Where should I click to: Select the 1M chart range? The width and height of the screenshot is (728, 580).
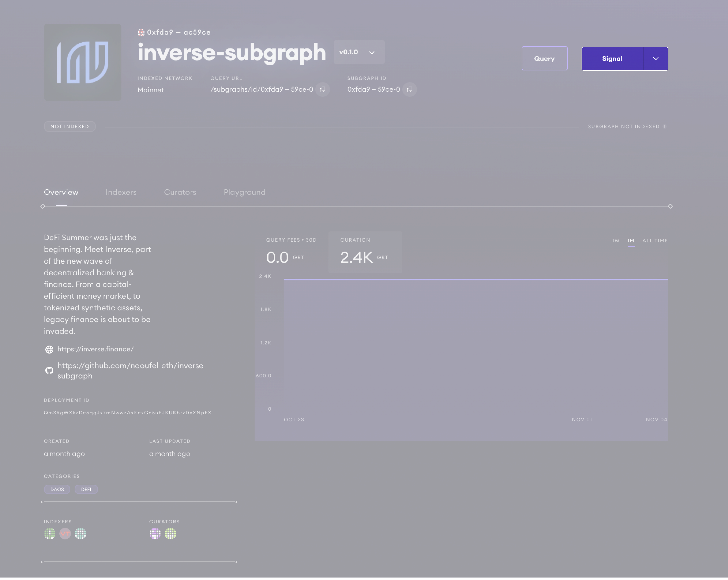[631, 241]
